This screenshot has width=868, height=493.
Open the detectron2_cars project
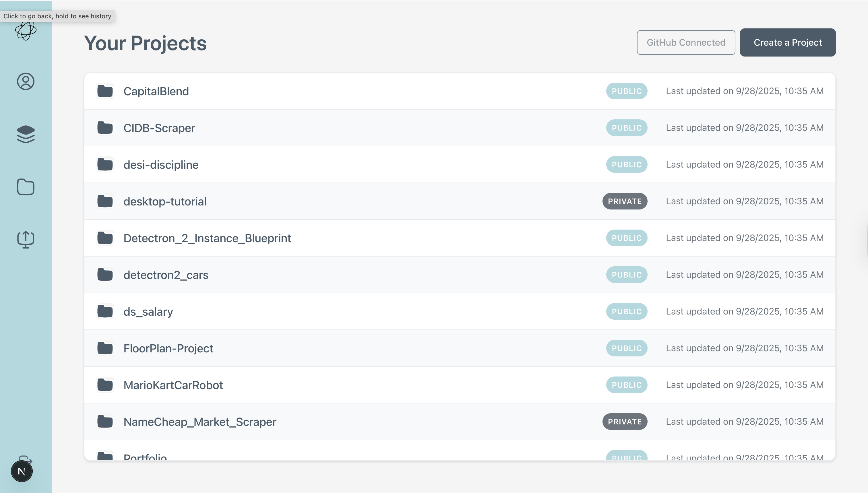(166, 275)
